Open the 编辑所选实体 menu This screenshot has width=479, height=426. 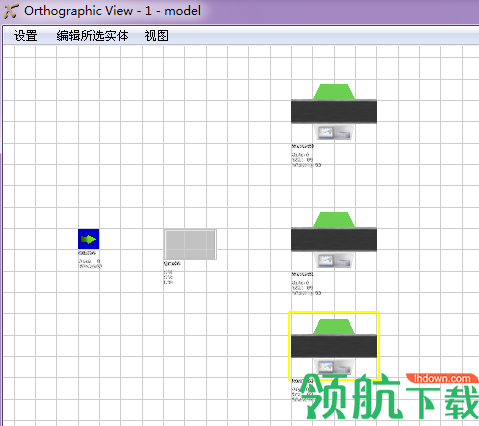tap(92, 36)
